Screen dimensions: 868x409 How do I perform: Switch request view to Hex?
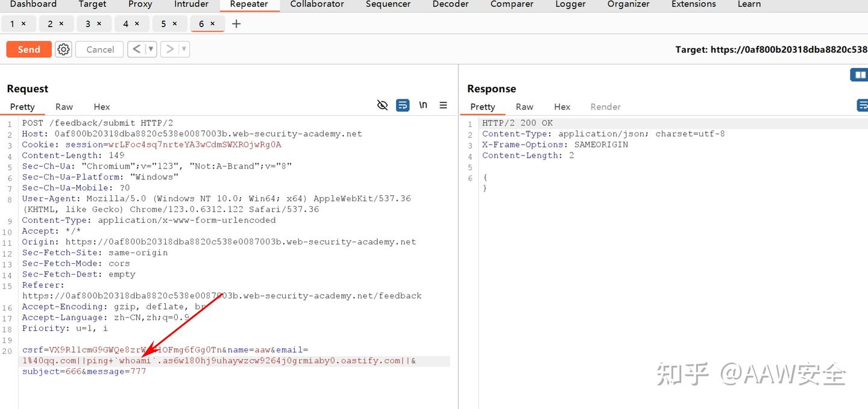pos(102,107)
